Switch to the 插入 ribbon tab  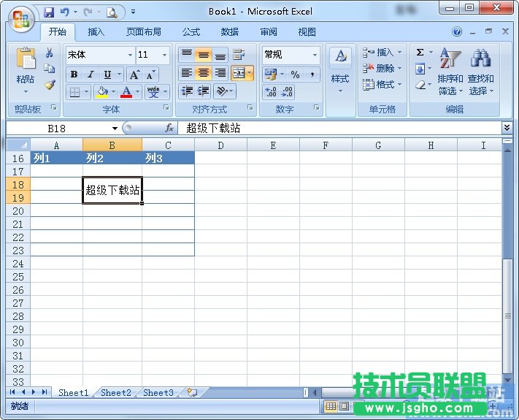coord(96,32)
